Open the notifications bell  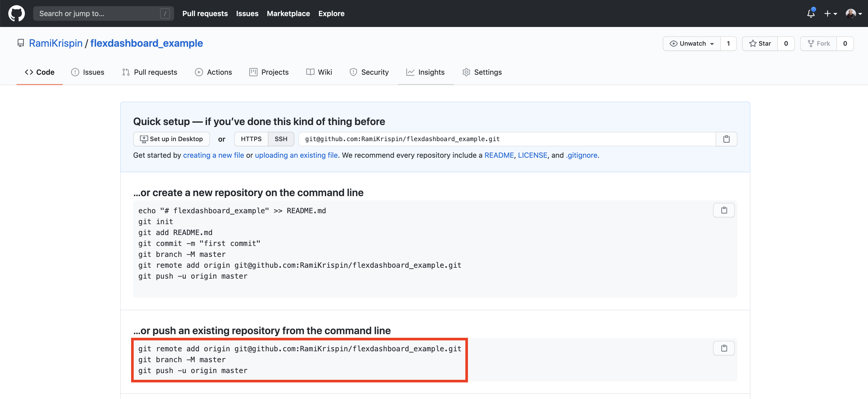tap(811, 13)
